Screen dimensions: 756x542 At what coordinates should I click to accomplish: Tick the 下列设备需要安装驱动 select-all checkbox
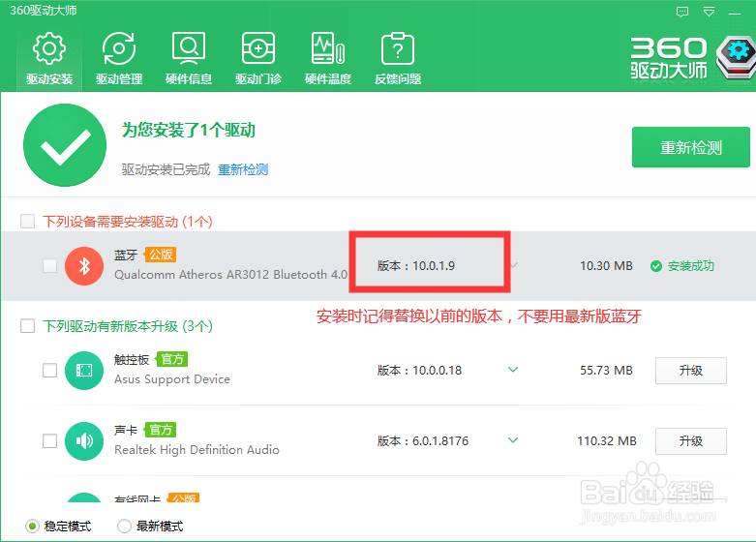click(27, 222)
